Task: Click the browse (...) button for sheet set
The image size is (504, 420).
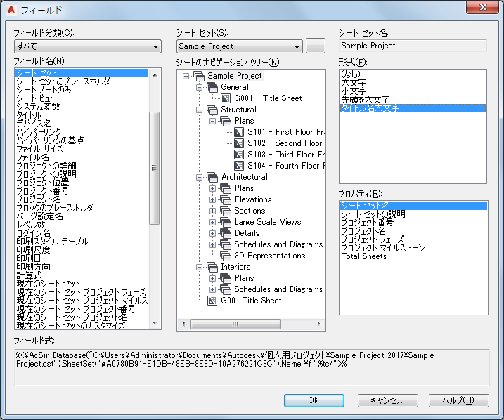Action: [316, 46]
